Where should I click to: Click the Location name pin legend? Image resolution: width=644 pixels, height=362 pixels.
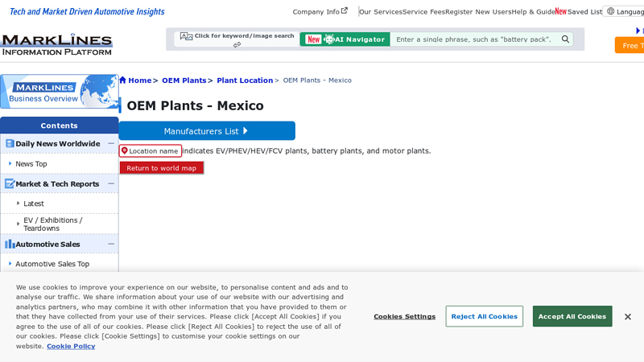pyautogui.click(x=151, y=150)
